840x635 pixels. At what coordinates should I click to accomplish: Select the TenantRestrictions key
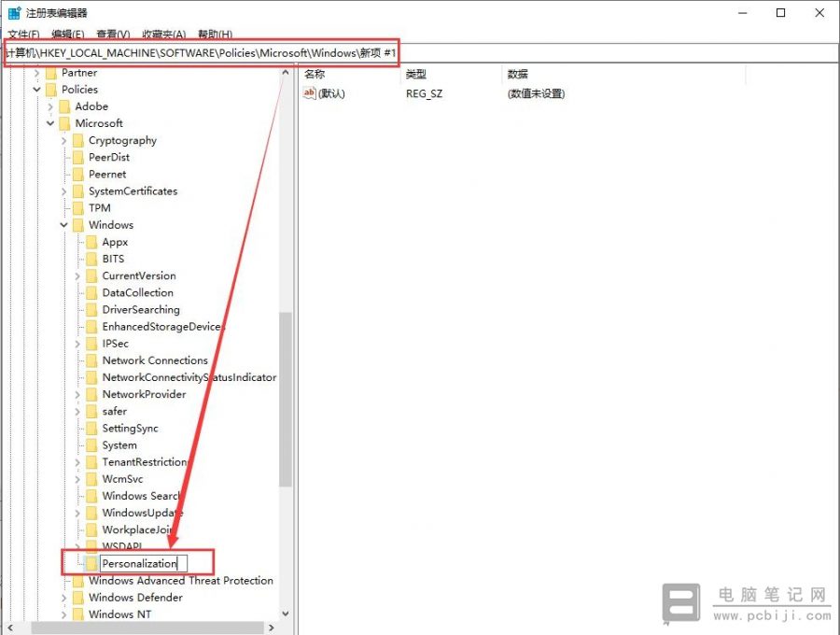point(145,462)
